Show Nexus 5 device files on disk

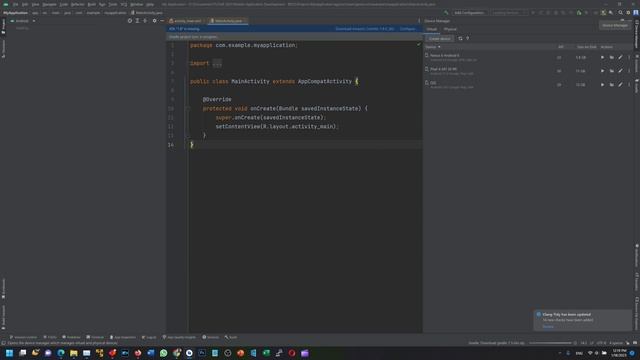tap(611, 58)
